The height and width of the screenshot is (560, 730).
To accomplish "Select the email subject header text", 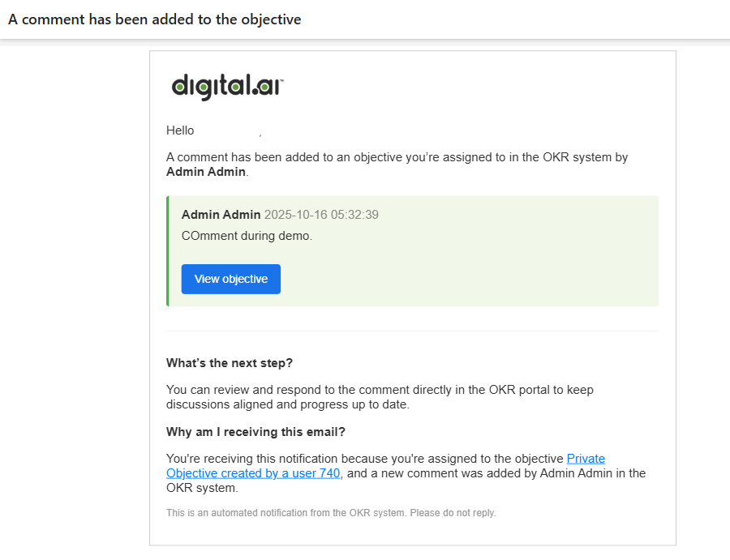I will point(154,19).
